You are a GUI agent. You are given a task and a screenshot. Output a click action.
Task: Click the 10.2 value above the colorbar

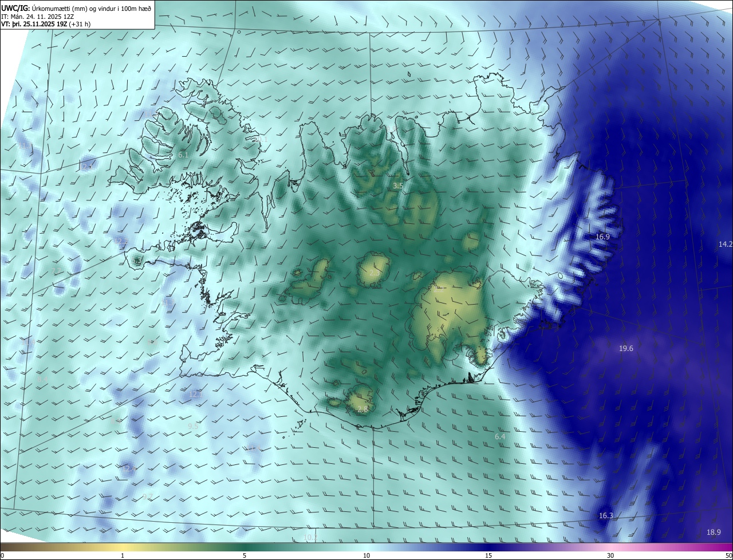[x=310, y=537]
